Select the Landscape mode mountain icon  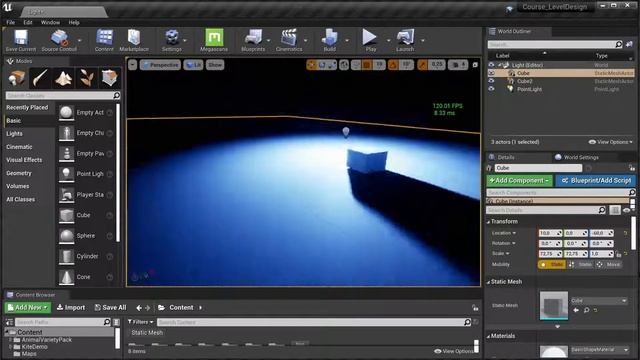point(63,78)
